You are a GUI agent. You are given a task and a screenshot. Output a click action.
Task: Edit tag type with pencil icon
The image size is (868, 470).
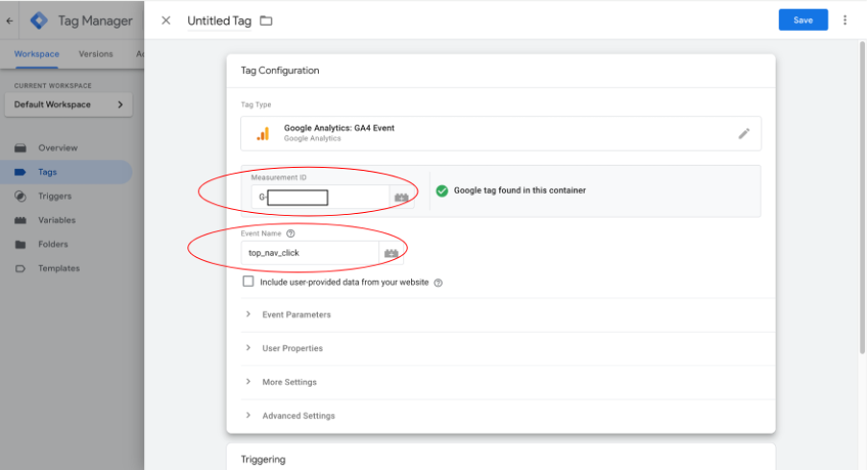pyautogui.click(x=744, y=133)
